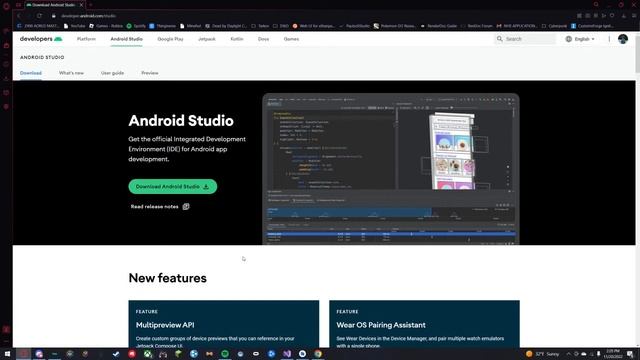This screenshot has width=640, height=360.
Task: Click Download Android Studio button
Action: 173,187
